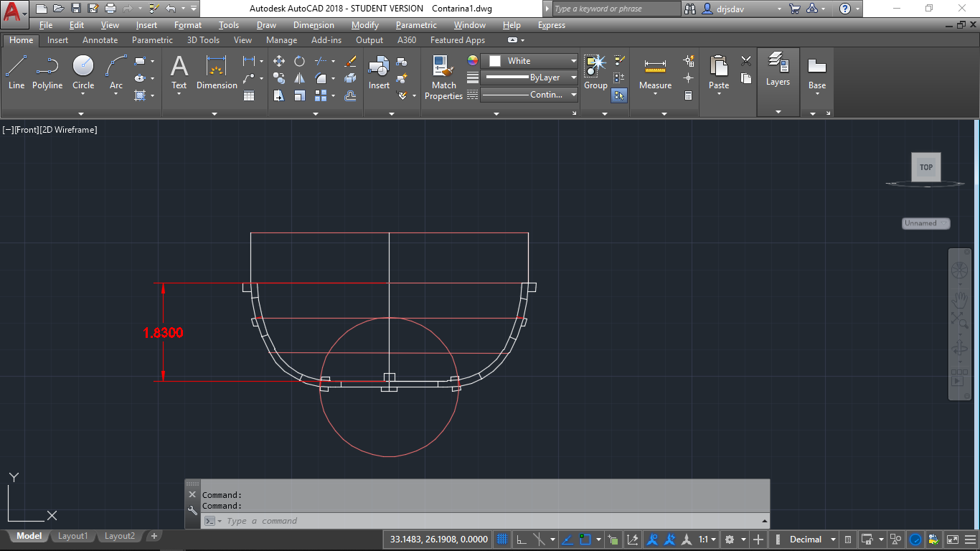Open the White object color selector
The width and height of the screenshot is (980, 551).
pyautogui.click(x=529, y=61)
